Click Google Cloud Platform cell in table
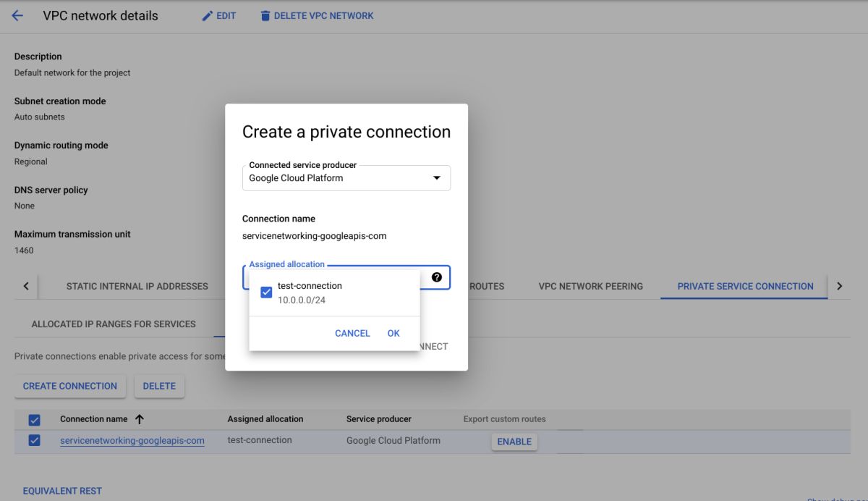Screen dimensions: 868x501 (393, 439)
